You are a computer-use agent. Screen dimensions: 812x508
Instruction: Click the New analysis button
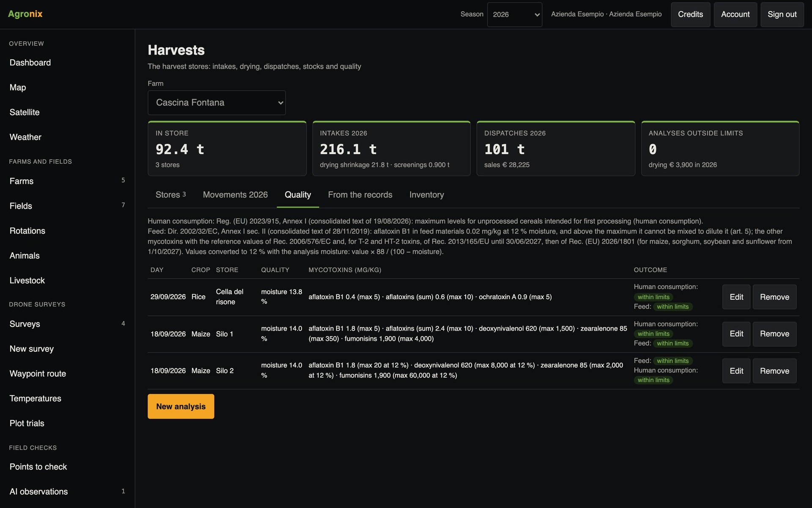(x=181, y=406)
